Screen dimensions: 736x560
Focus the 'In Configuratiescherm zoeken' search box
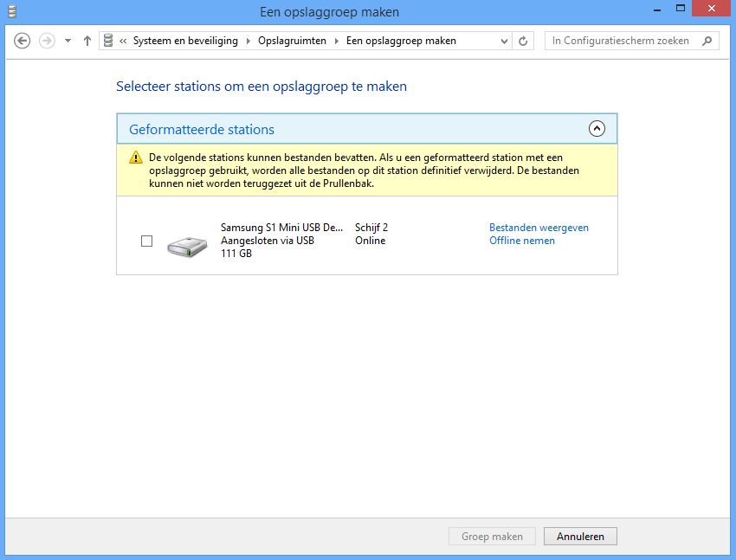(632, 41)
